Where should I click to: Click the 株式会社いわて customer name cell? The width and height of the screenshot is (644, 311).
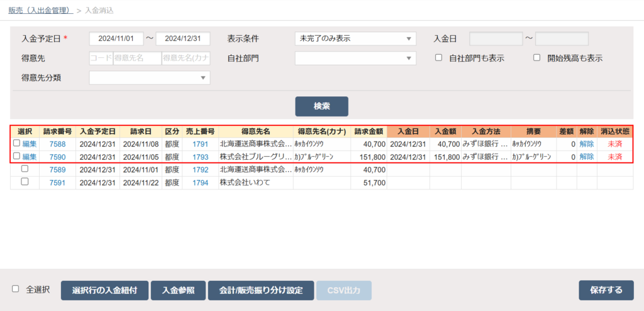coord(256,183)
